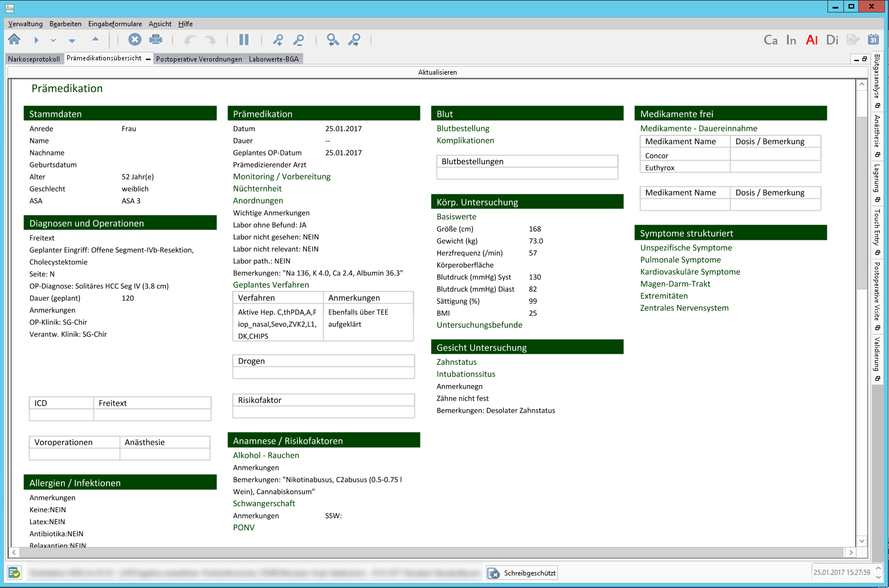Click the vertical scrollbar down arrow

[x=862, y=541]
